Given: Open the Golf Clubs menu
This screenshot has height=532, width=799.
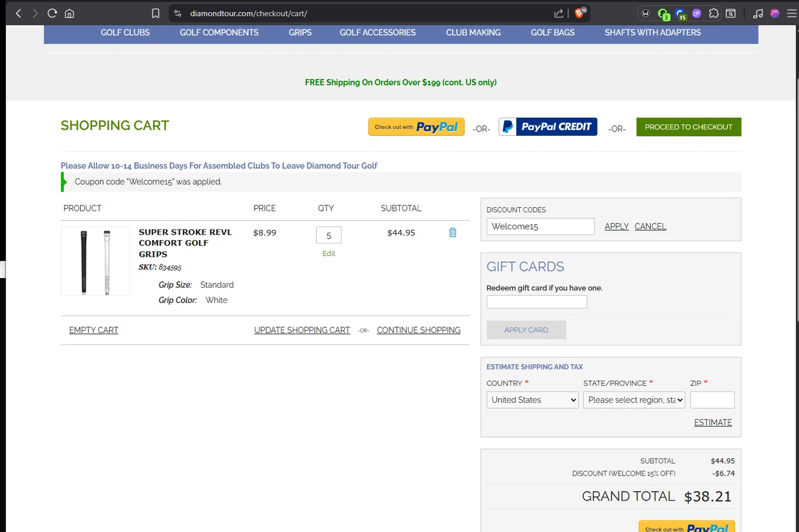Looking at the screenshot, I should [x=125, y=32].
